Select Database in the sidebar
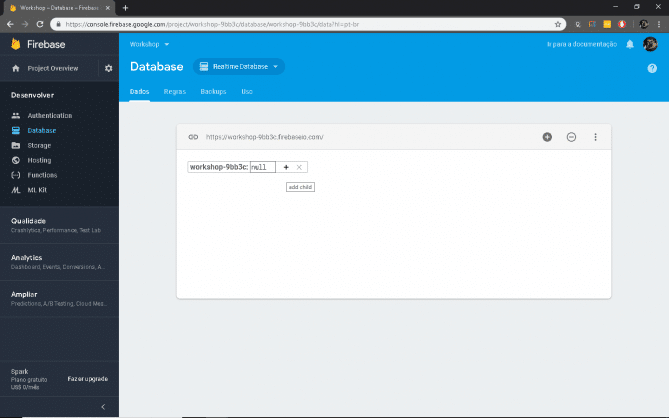 click(41, 130)
